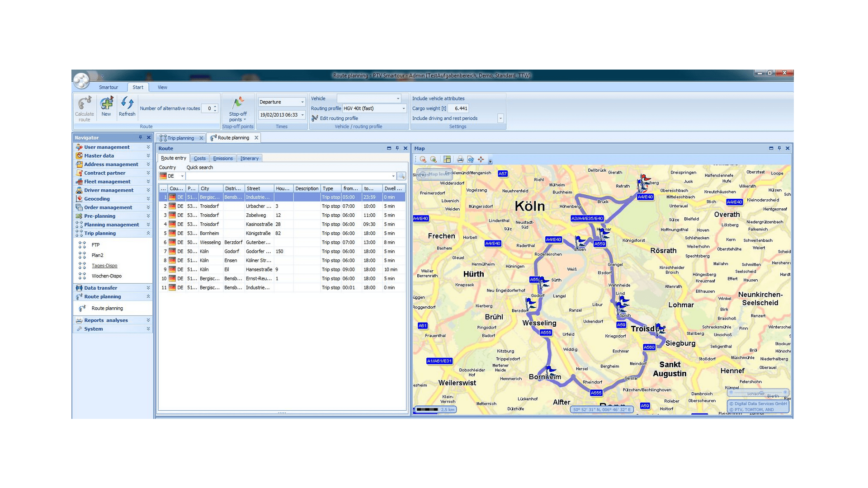868x488 pixels.
Task: Click the center map crosshair icon
Action: (x=481, y=160)
